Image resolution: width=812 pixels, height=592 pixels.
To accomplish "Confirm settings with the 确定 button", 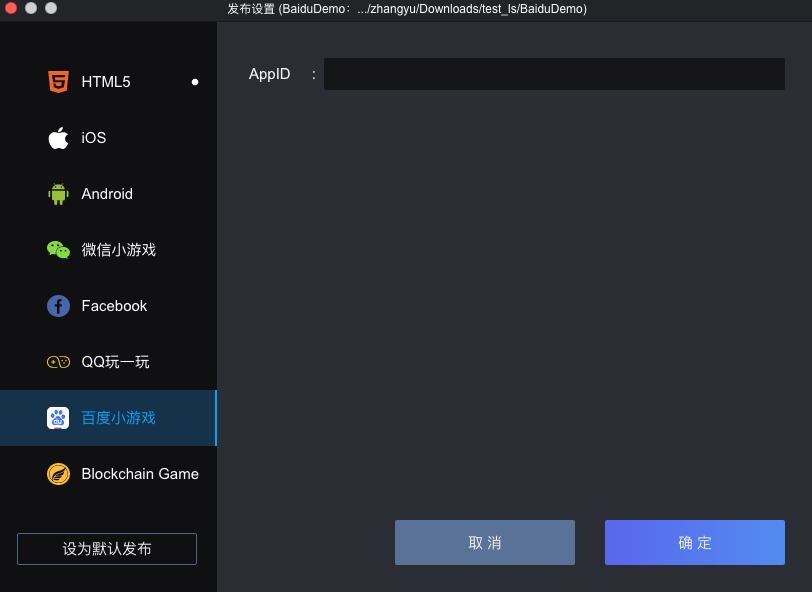I will pos(695,543).
